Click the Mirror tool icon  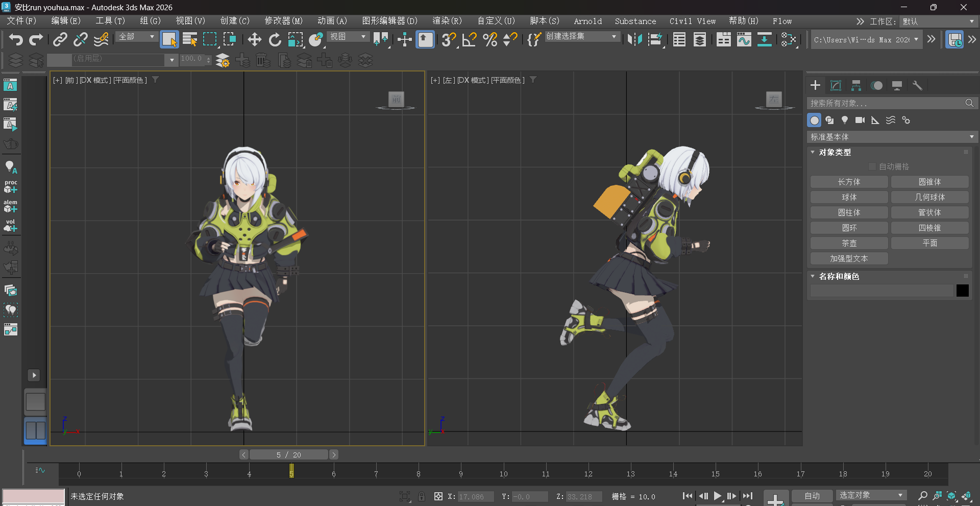[634, 39]
